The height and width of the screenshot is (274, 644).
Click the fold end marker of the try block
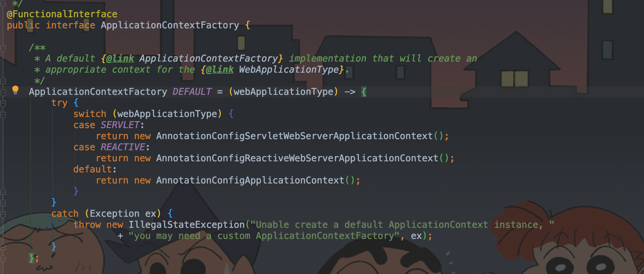3,203
